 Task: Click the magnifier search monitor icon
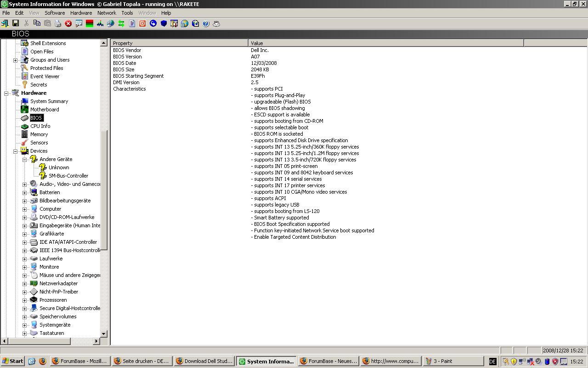coord(79,23)
